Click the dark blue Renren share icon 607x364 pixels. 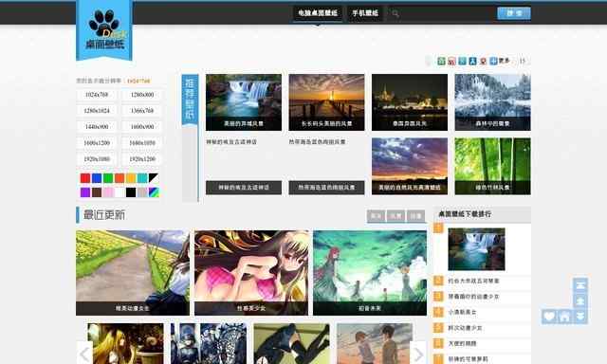472,61
